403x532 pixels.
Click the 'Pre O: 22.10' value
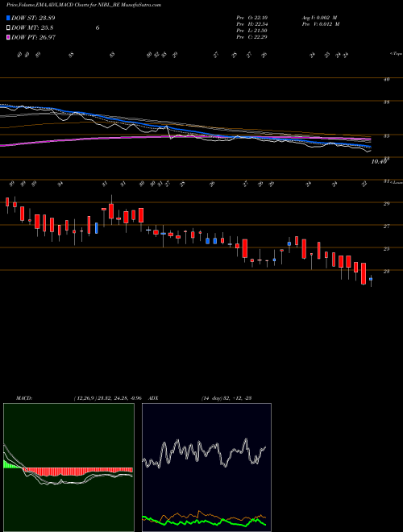point(252,18)
